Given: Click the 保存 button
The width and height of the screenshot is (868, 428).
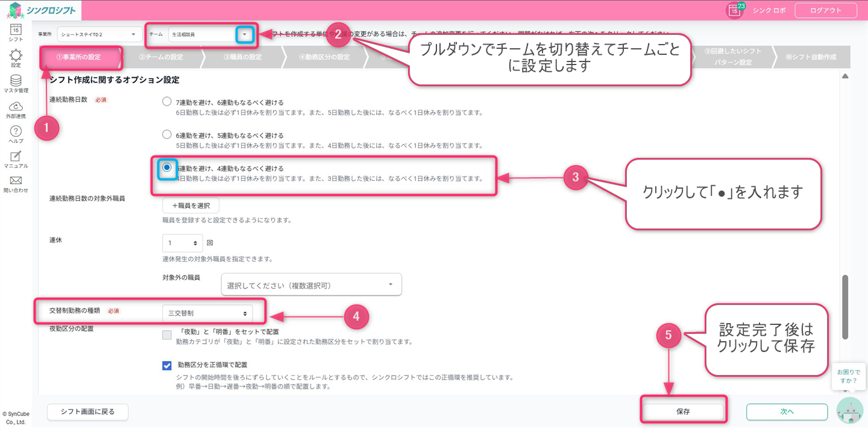Looking at the screenshot, I should tap(683, 412).
